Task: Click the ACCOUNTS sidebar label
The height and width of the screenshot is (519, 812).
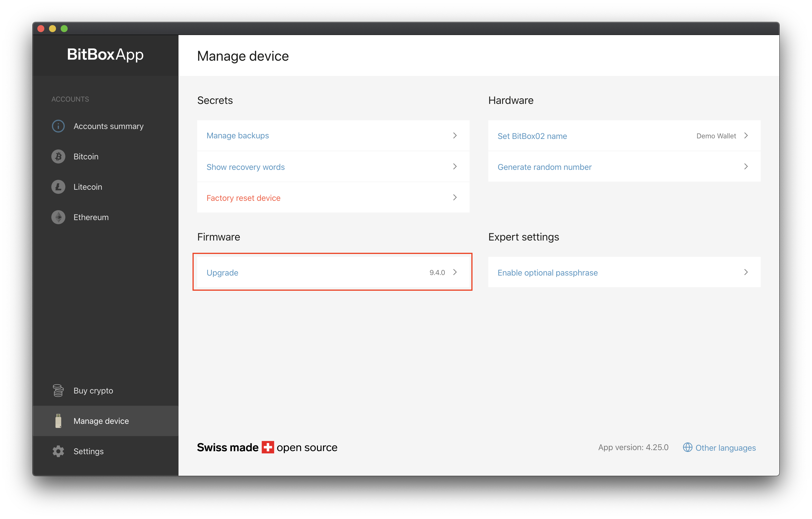Action: click(x=70, y=99)
